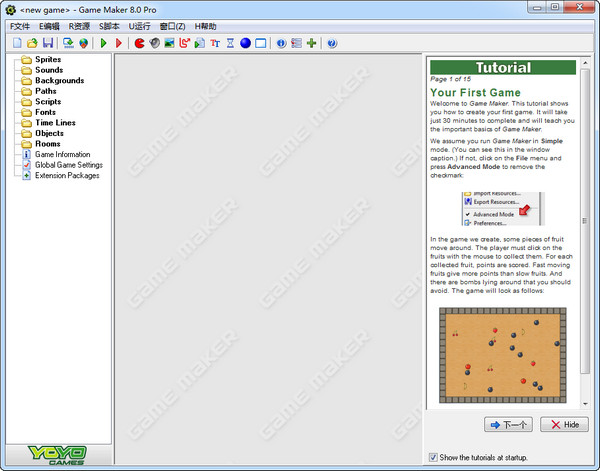Toggle Show the tutorials at startup checkbox
This screenshot has width=600, height=471.
(x=433, y=457)
